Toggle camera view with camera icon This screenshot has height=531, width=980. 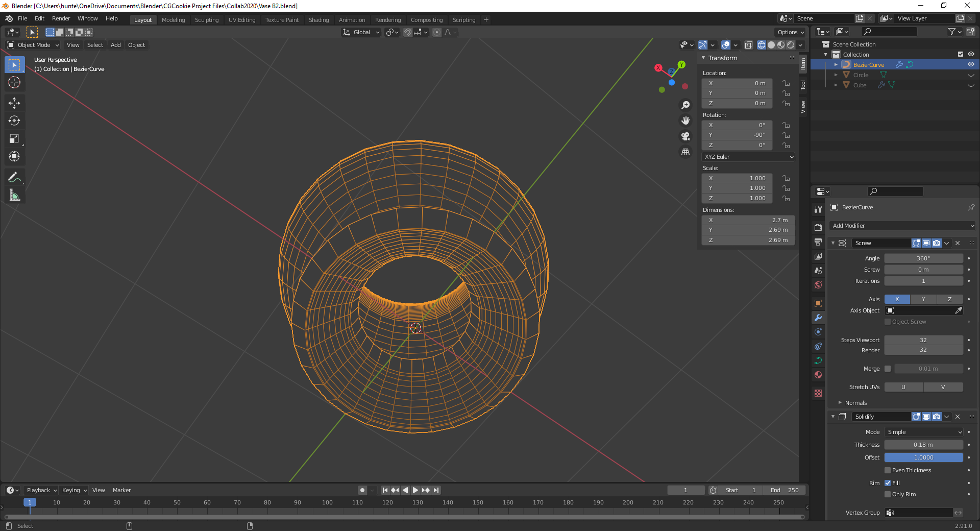pyautogui.click(x=685, y=136)
